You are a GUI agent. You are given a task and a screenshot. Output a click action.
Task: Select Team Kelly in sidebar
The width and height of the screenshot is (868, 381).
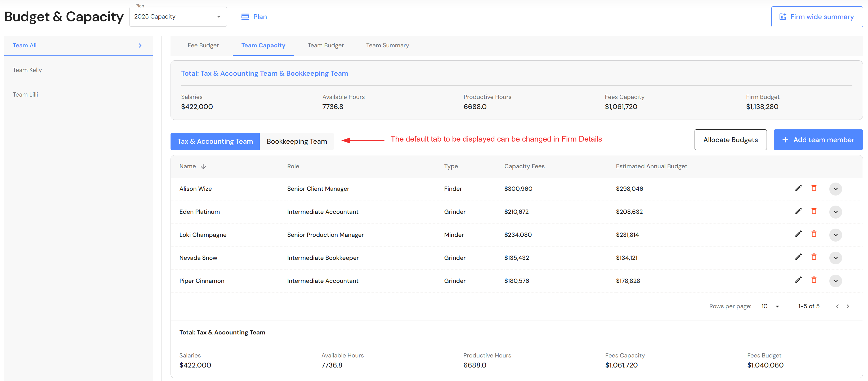(x=27, y=70)
